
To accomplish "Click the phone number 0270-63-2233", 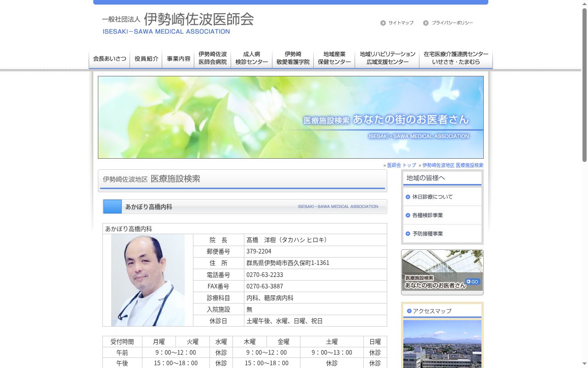I will pyautogui.click(x=265, y=275).
